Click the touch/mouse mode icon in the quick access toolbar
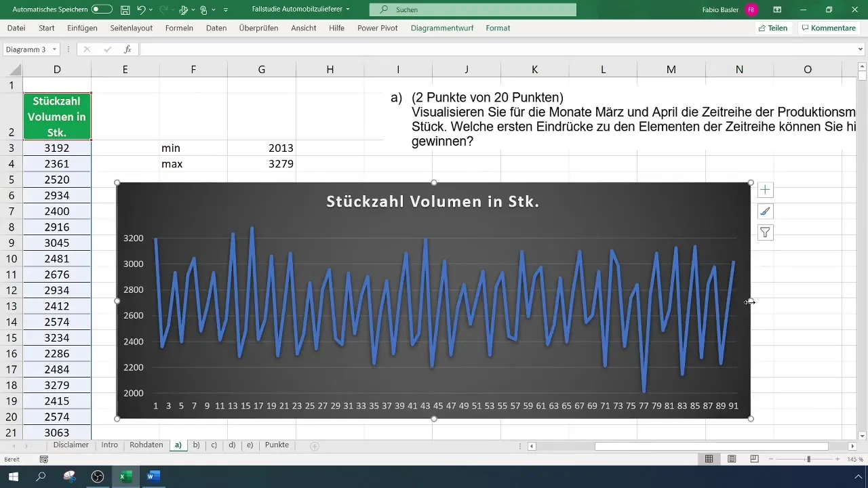 tap(203, 10)
